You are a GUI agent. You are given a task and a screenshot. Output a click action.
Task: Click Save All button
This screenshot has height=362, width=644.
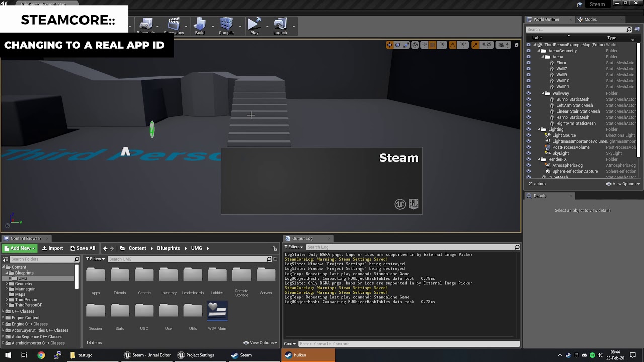coord(83,248)
